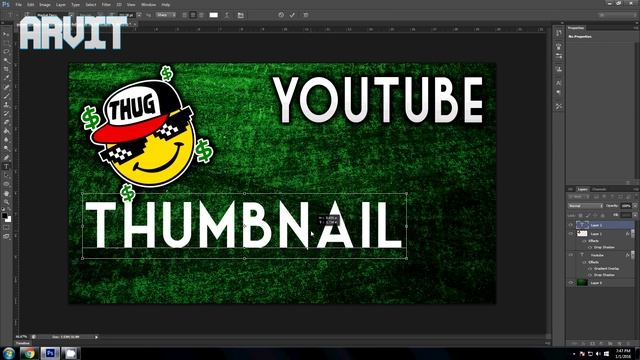Select the Paint Bucket / Gradient tool

6,131
